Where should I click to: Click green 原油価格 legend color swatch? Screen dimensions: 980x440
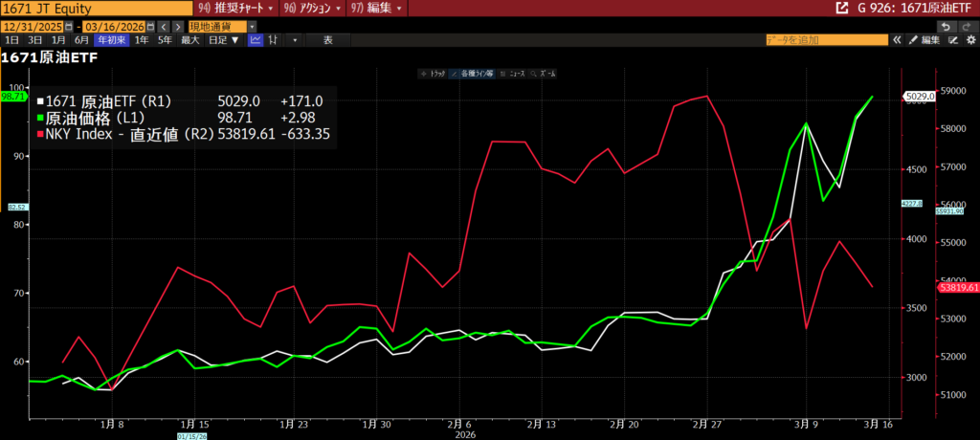(x=40, y=118)
